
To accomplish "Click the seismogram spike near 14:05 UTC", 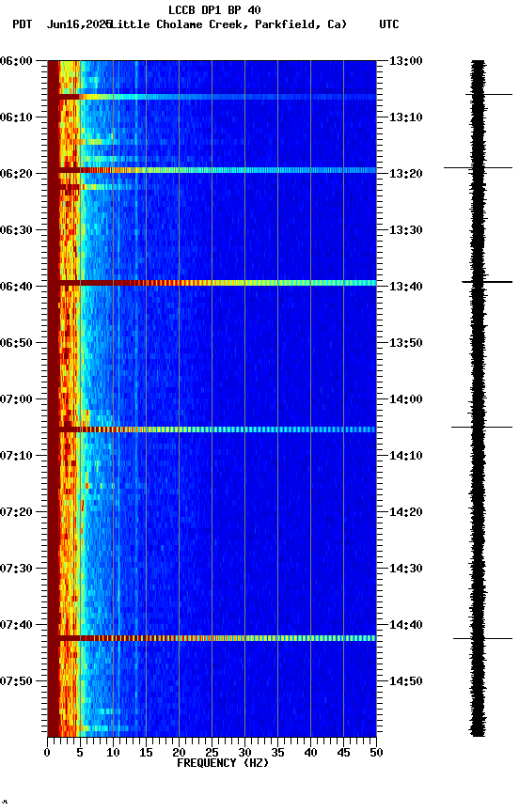I will pos(481,428).
